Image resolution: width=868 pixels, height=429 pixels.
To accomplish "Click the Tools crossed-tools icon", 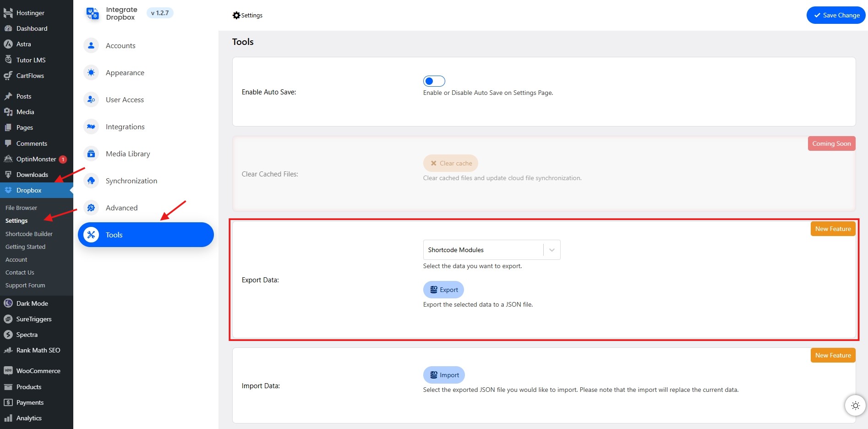I will 91,235.
